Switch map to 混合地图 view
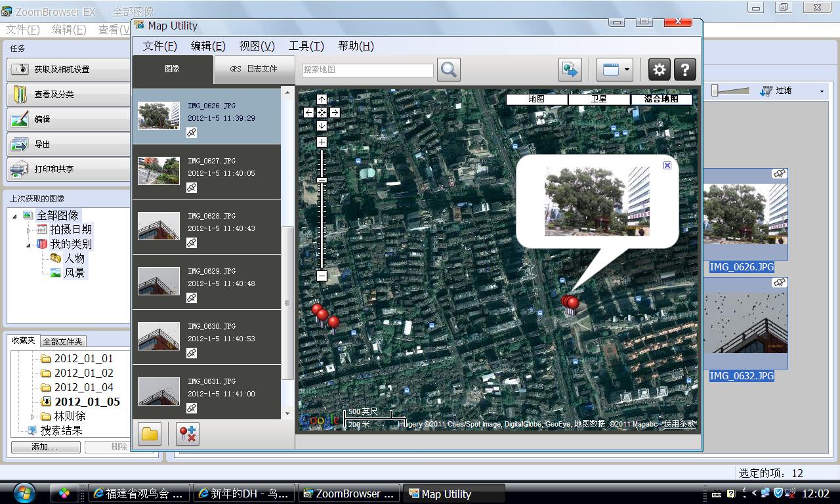The width and height of the screenshot is (840, 504). tap(661, 99)
